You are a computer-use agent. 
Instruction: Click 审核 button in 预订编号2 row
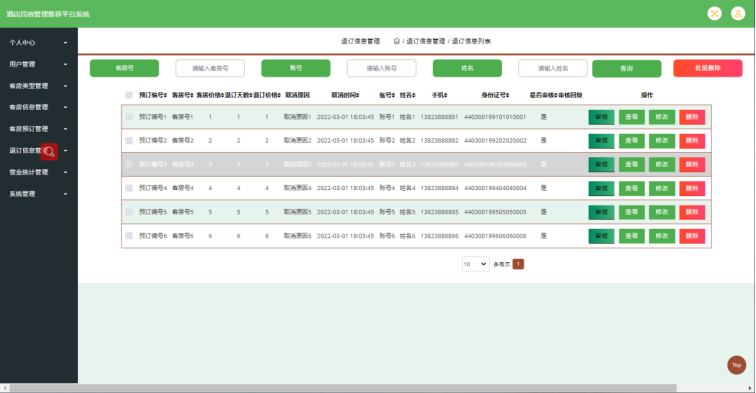point(601,141)
